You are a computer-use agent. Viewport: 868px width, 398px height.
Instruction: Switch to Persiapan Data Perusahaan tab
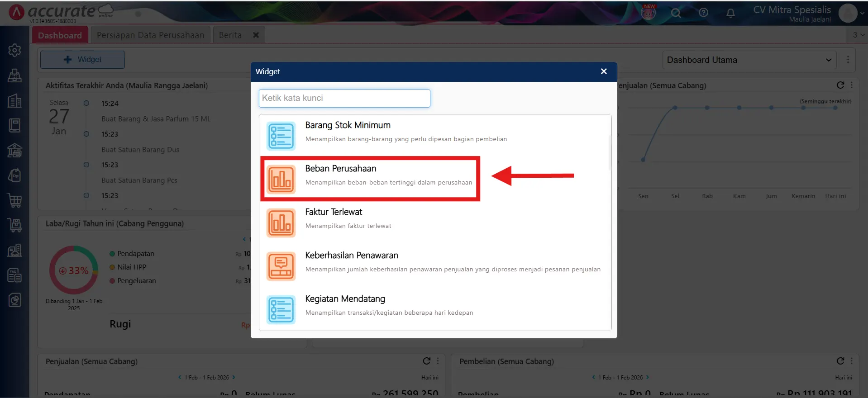click(x=150, y=35)
